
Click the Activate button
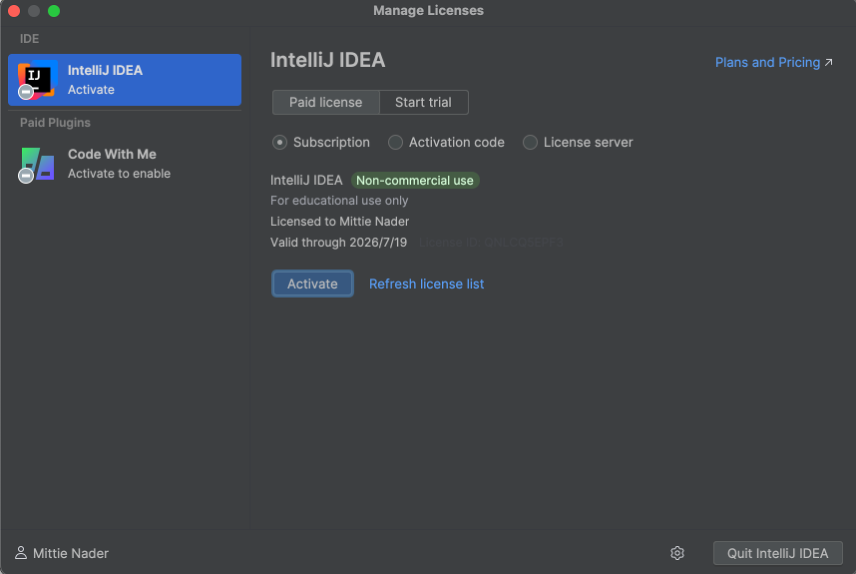tap(312, 283)
